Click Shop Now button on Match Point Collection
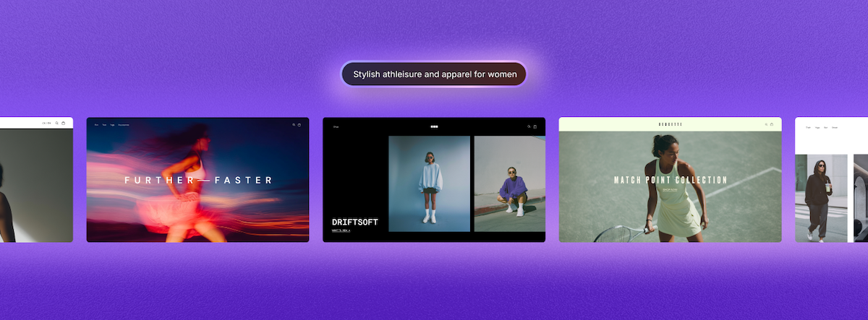868x320 pixels. pyautogui.click(x=669, y=190)
